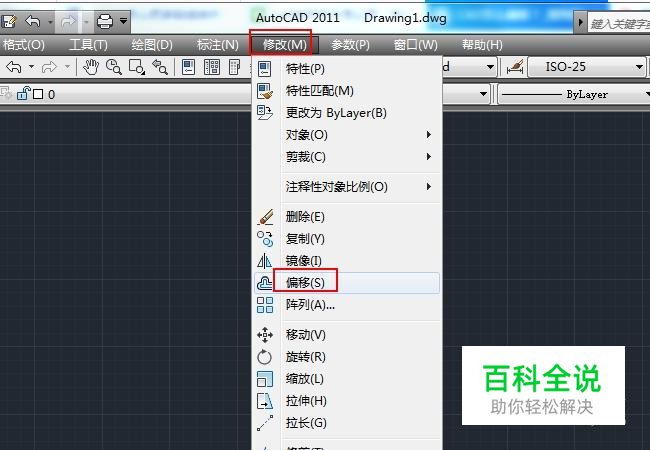Open the 绘图(D) menu
This screenshot has width=650, height=450.
tap(152, 45)
